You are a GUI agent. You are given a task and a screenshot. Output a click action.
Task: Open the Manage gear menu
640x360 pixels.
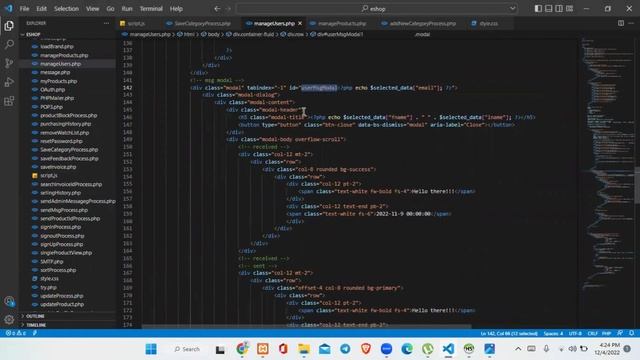click(9, 320)
